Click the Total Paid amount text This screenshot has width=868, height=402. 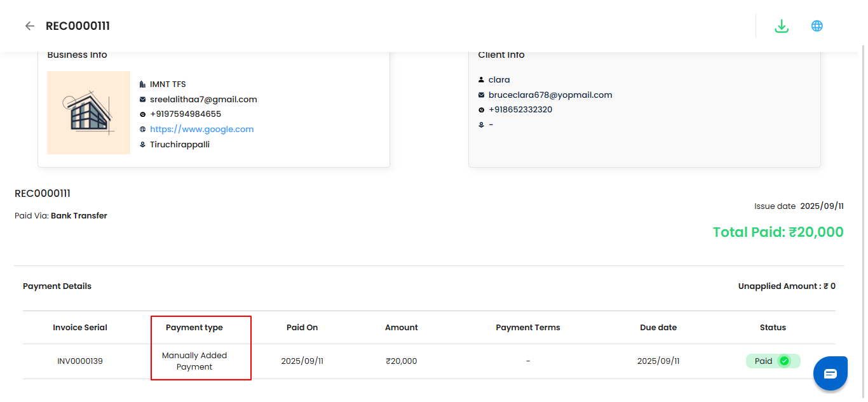click(778, 232)
